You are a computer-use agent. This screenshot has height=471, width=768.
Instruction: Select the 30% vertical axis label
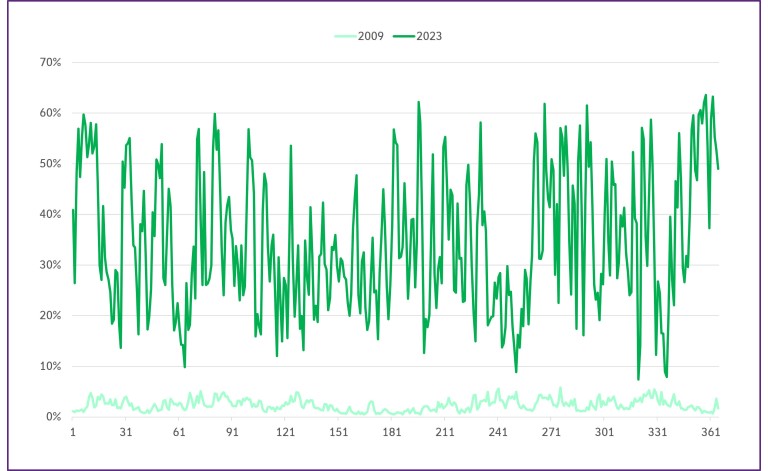pyautogui.click(x=51, y=265)
